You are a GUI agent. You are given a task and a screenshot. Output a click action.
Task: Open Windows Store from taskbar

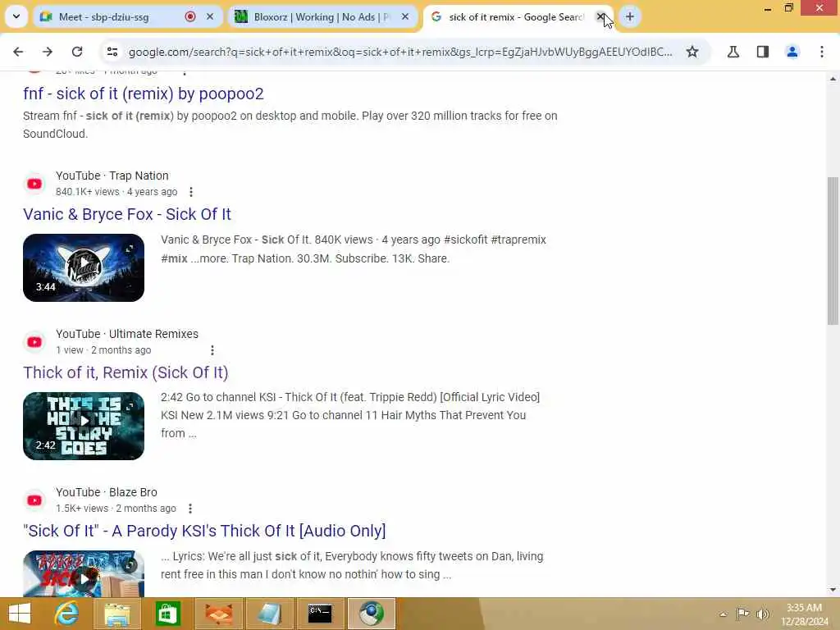167,614
